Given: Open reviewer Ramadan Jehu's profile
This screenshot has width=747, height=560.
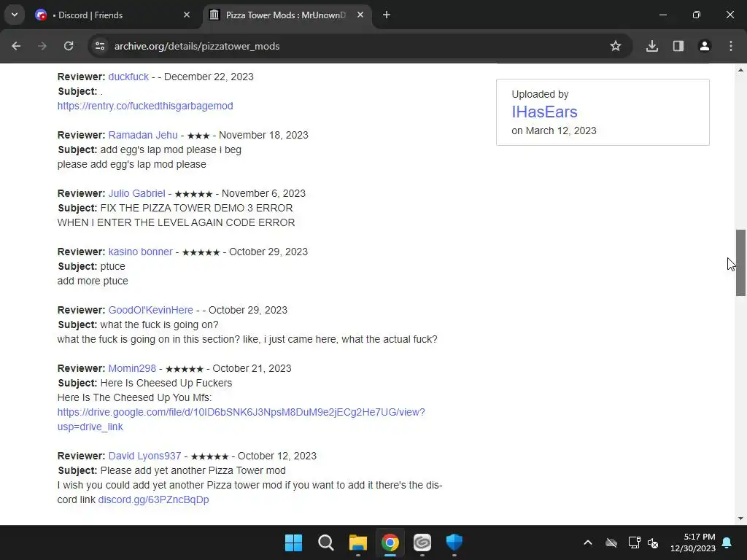Looking at the screenshot, I should [143, 135].
